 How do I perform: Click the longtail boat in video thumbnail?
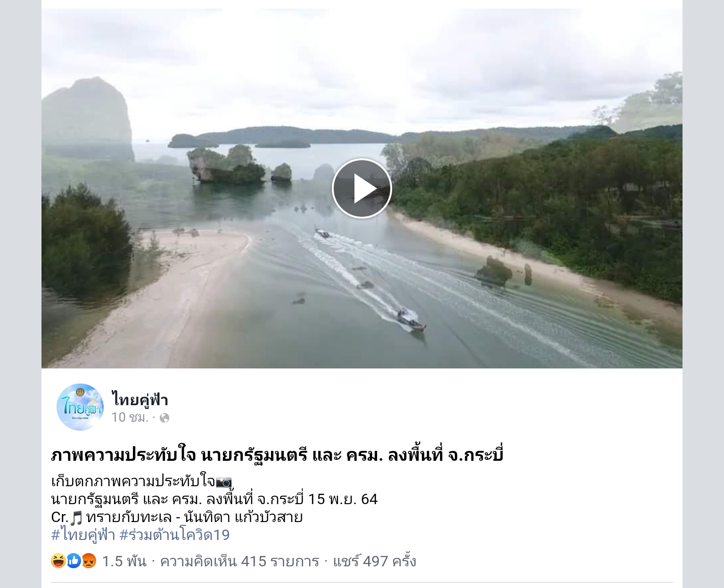410,321
